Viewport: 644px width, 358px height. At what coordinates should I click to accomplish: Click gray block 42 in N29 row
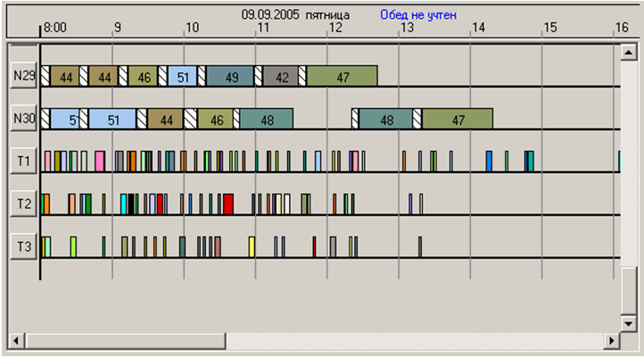pos(281,77)
